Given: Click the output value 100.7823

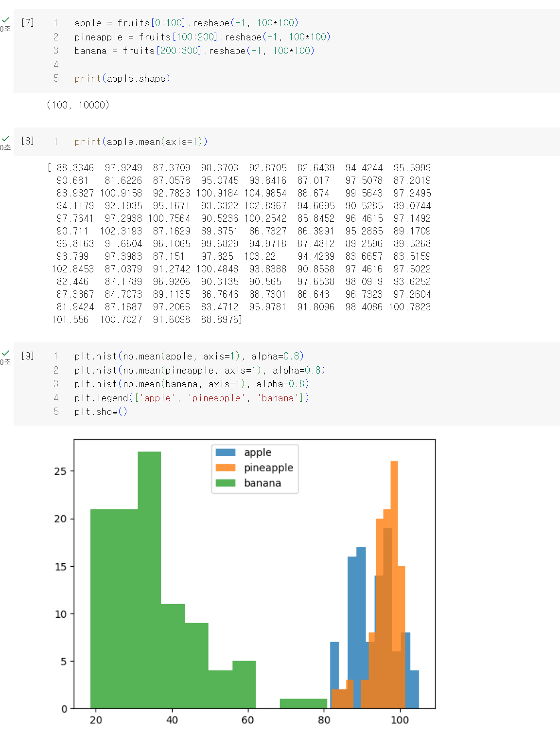Looking at the screenshot, I should click(410, 307).
